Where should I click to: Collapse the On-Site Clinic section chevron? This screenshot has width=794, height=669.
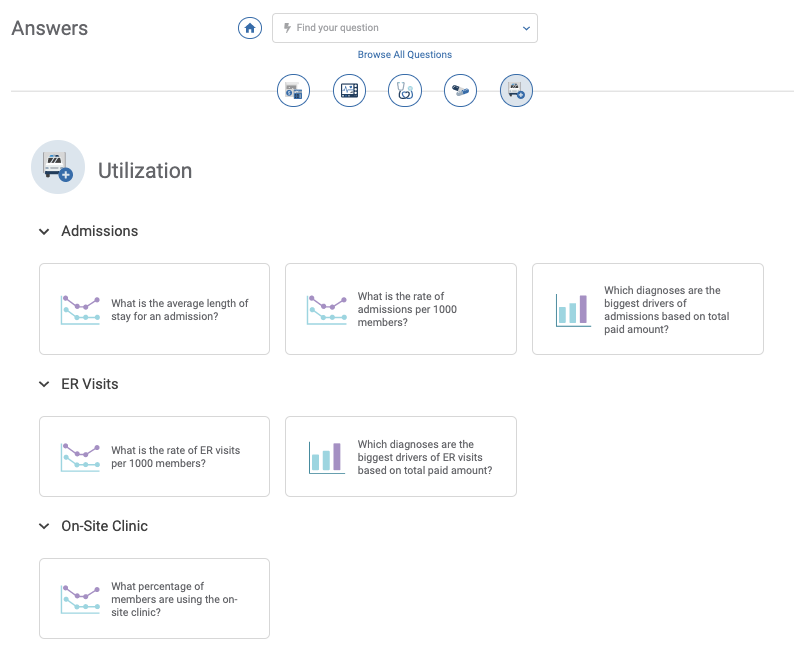point(44,526)
